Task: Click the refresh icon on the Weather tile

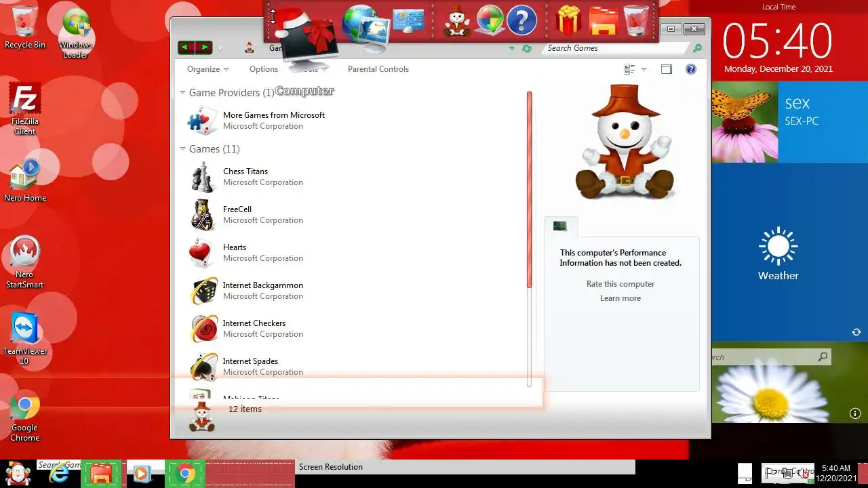Action: click(856, 332)
